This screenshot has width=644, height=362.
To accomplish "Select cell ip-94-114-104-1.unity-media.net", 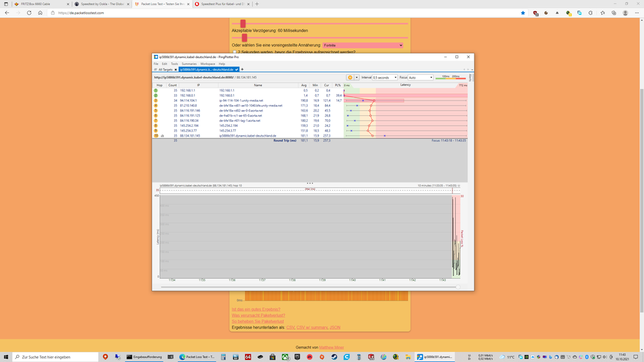I will pyautogui.click(x=241, y=100).
